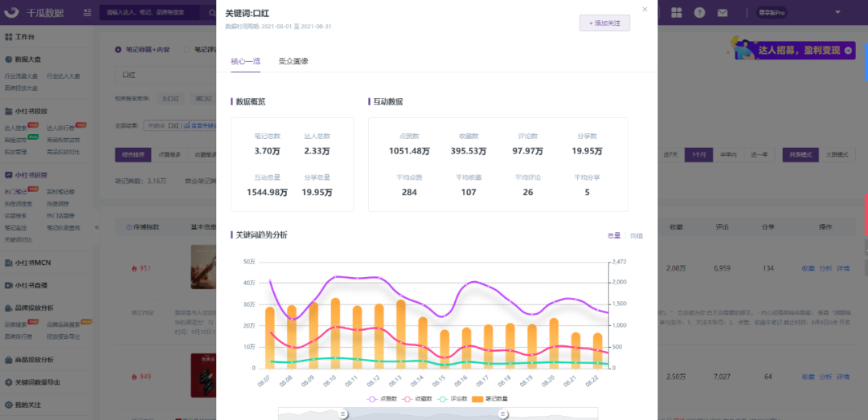868x420 pixels.
Task: Click the help question mark icon
Action: 700,13
